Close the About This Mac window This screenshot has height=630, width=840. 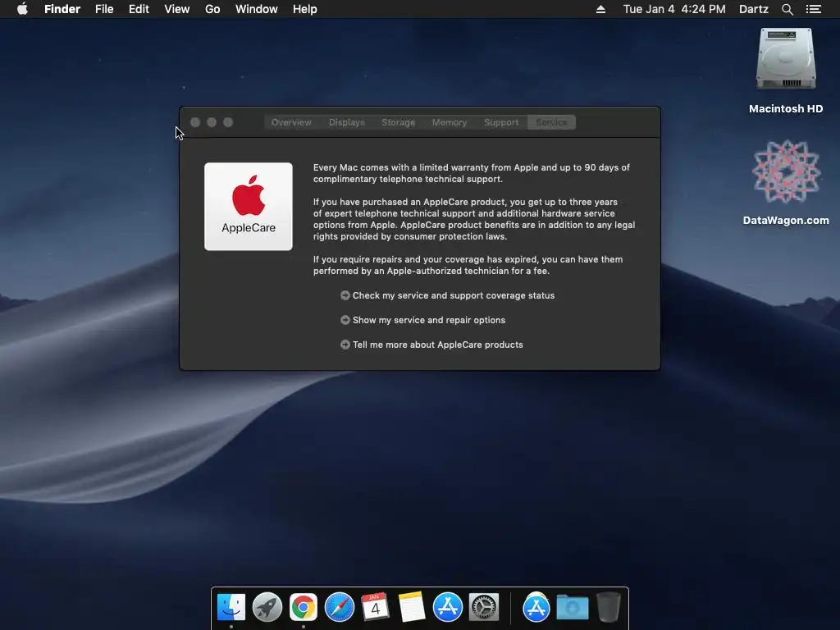click(x=195, y=122)
